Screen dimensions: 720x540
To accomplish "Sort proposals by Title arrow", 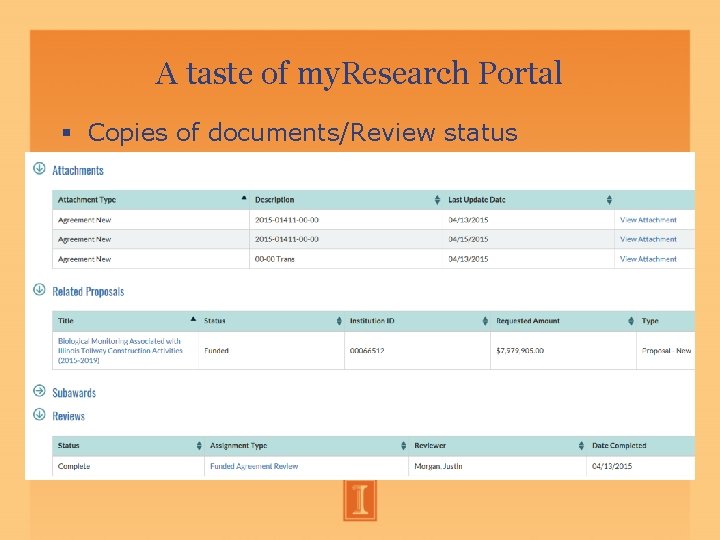I will coord(193,319).
